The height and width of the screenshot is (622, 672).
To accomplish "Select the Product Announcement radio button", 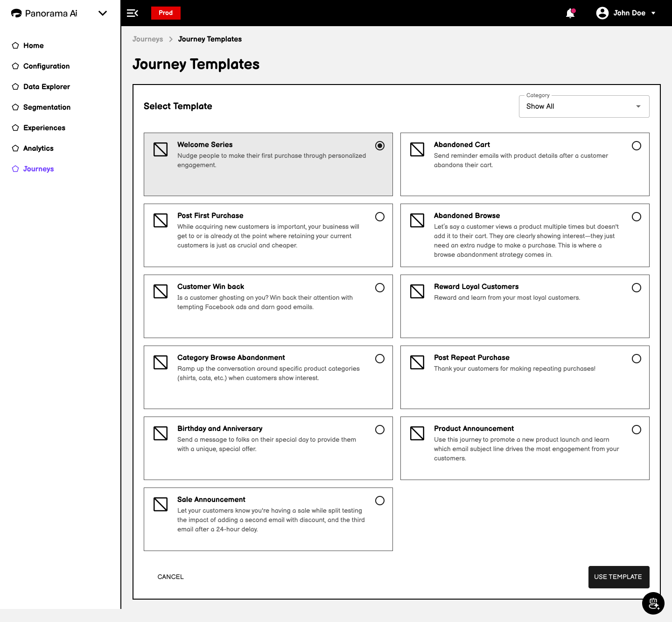I will click(x=637, y=430).
